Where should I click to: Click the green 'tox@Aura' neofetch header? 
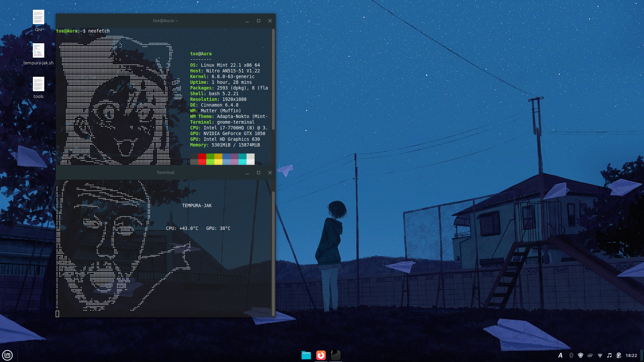point(201,54)
